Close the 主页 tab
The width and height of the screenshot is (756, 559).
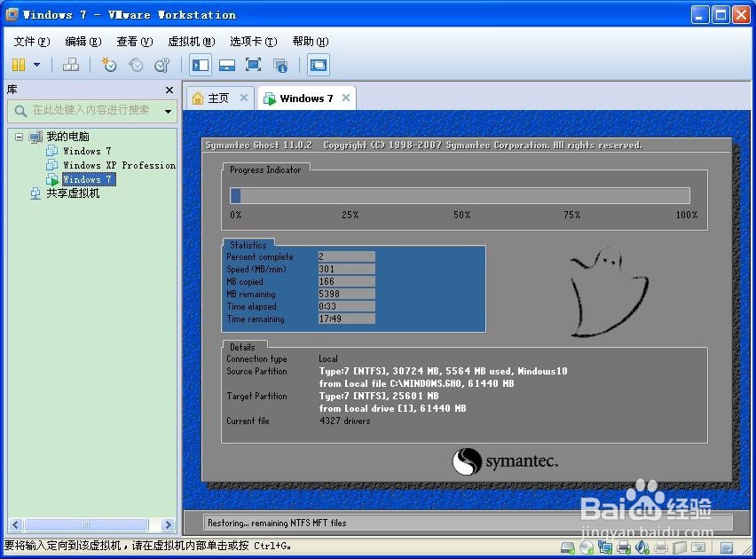coord(244,98)
